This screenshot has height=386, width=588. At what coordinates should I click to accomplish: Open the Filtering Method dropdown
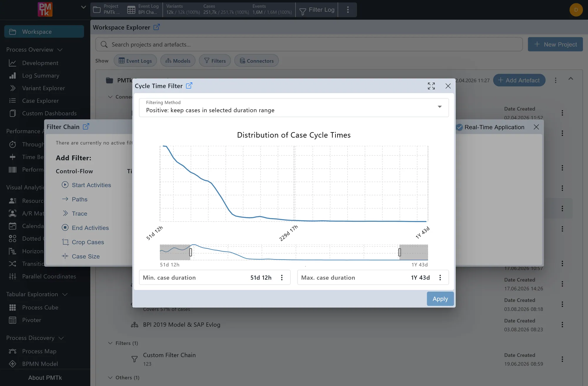pos(294,107)
